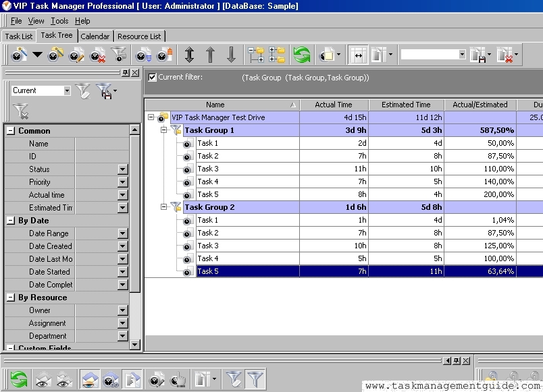Viewport: 543px width, 392px height.
Task: Collapse the By Resource filter section
Action: (11, 297)
